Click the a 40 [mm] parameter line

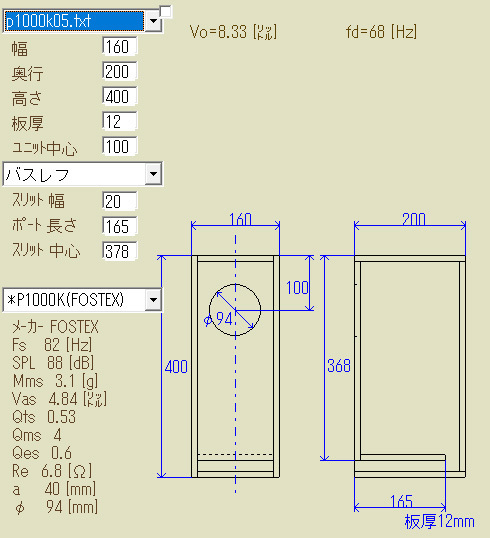(54, 489)
